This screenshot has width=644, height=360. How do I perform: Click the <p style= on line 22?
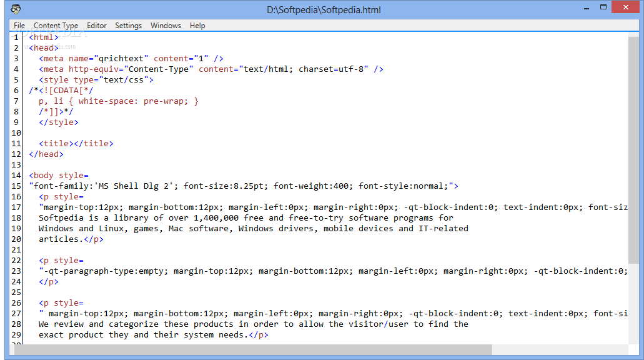[x=61, y=261]
